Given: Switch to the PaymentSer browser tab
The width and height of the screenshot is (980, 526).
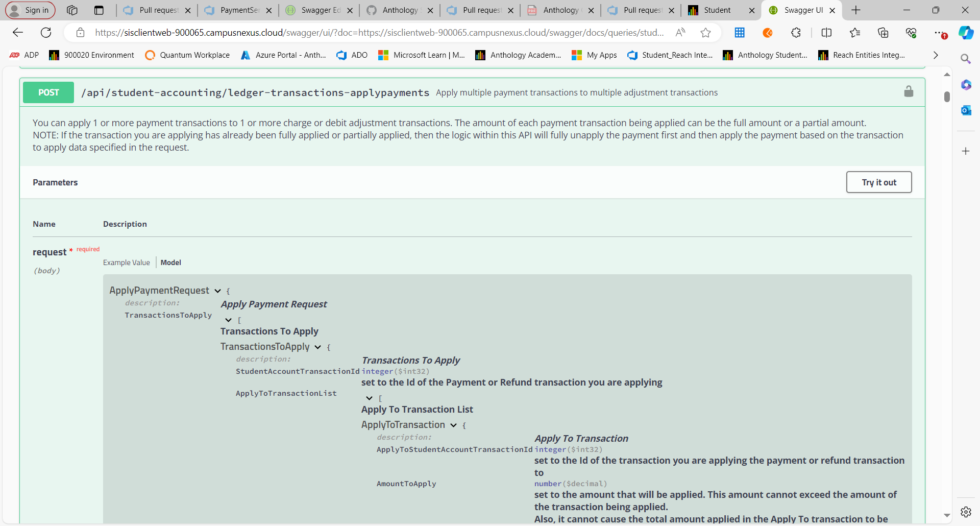Looking at the screenshot, I should coord(239,10).
